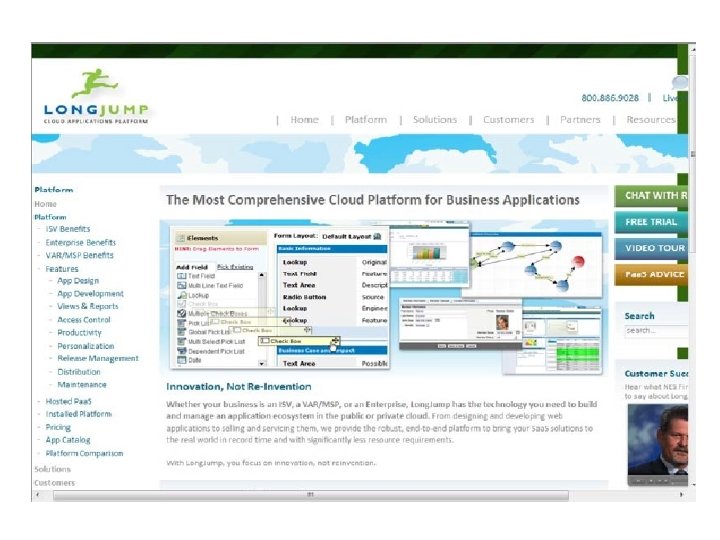720x540 pixels.
Task: Click the horizontal scrollbar left arrow
Action: [38, 495]
